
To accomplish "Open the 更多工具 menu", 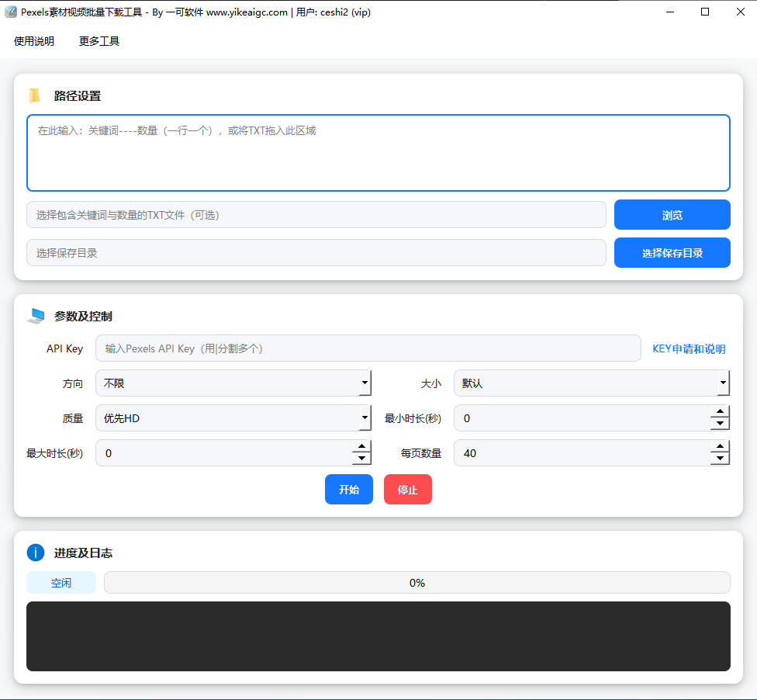I will coord(99,41).
